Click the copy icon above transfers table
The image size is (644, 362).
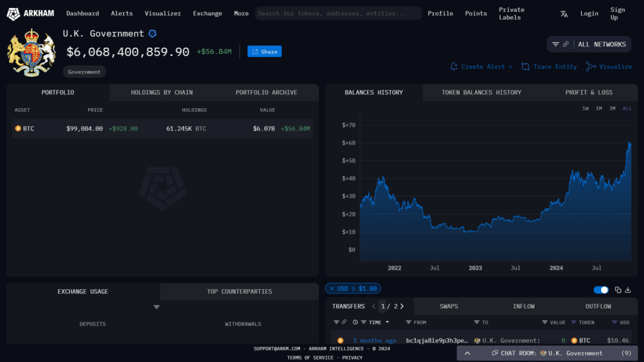click(618, 290)
